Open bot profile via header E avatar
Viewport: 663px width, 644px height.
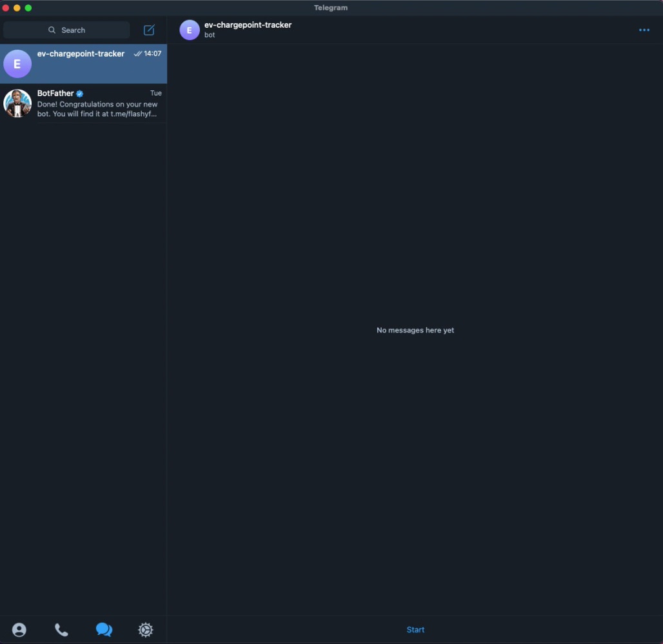point(190,30)
